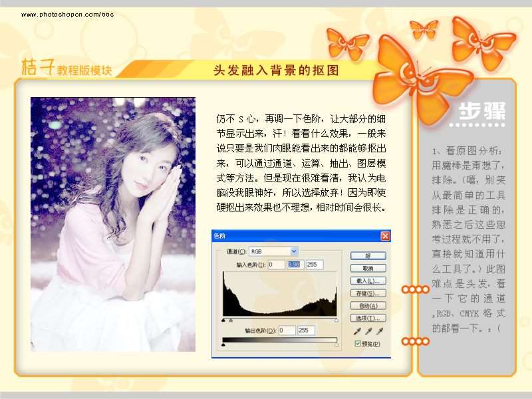This screenshot has height=399, width=532.
Task: Click the input levels midtone gamma field
Action: [295, 265]
